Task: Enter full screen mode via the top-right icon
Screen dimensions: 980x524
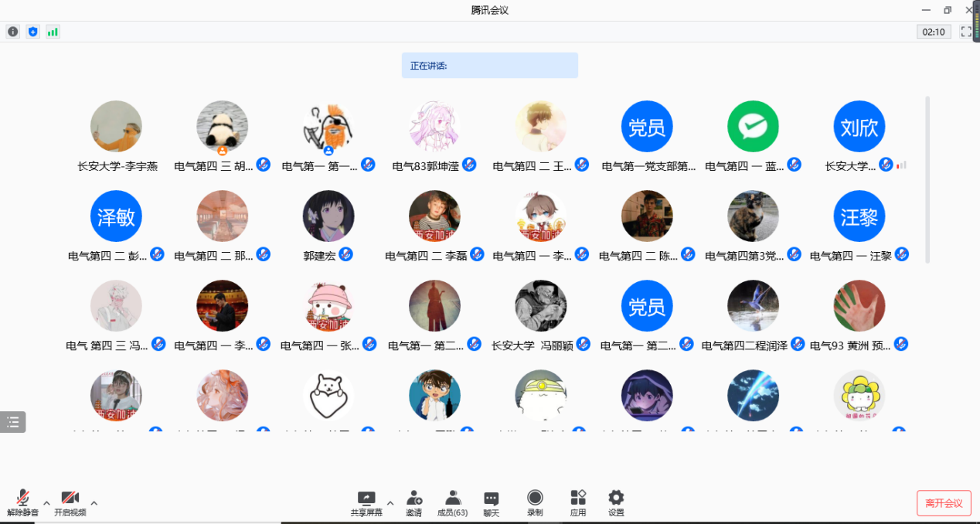Action: pyautogui.click(x=966, y=32)
